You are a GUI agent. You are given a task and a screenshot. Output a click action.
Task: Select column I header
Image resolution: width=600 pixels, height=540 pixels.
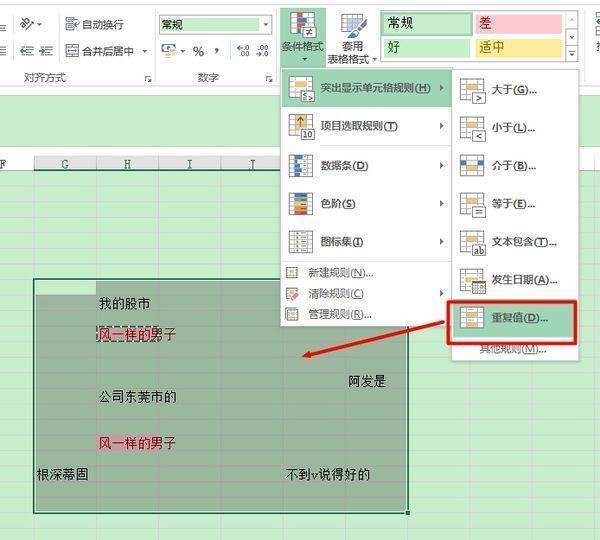click(x=189, y=164)
